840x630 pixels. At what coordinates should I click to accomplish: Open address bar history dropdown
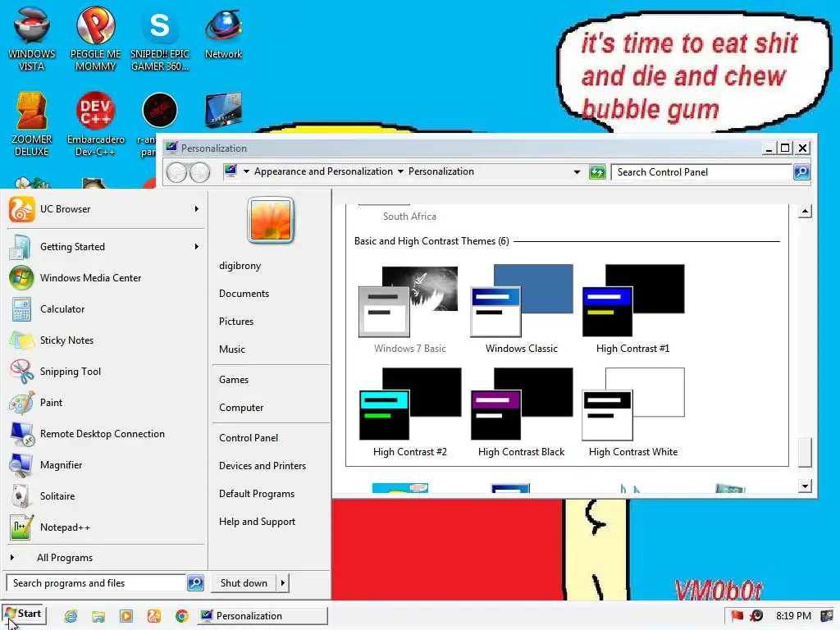point(577,172)
